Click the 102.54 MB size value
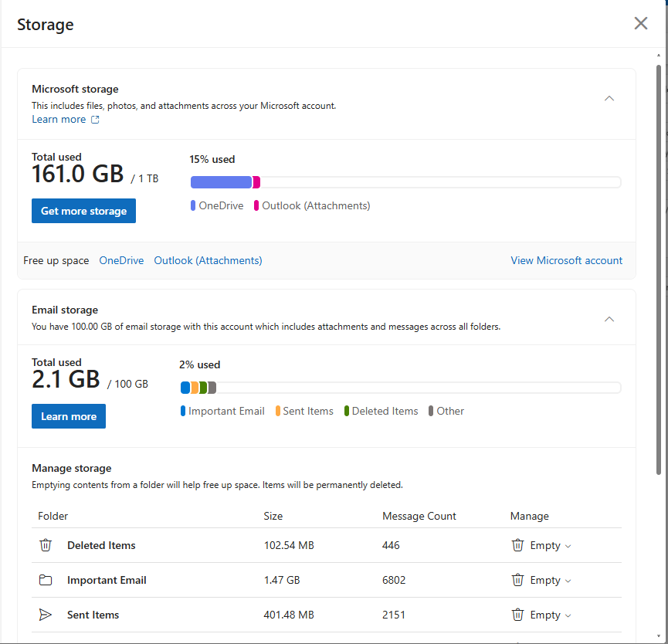Viewport: 668px width, 644px height. [x=289, y=545]
